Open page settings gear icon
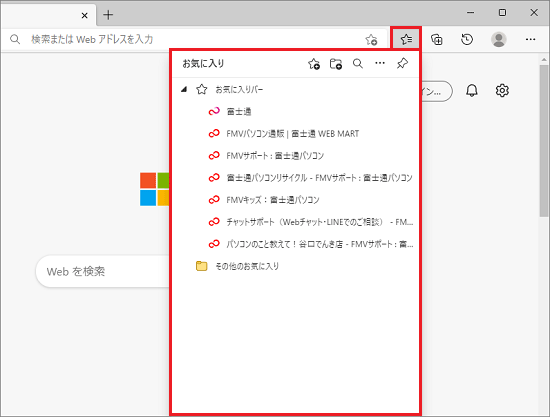550x417 pixels. point(502,90)
